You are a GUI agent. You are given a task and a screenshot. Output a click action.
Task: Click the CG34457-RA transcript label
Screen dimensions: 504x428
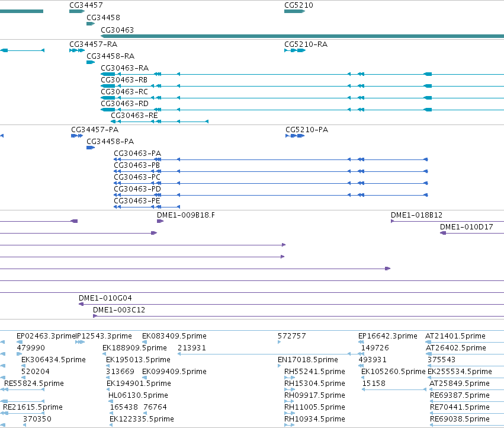point(93,44)
